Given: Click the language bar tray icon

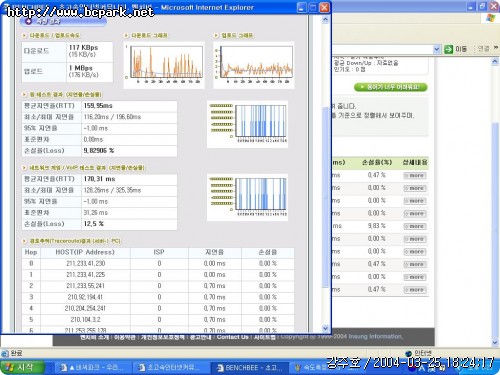Looking at the screenshot, I should click(421, 368).
